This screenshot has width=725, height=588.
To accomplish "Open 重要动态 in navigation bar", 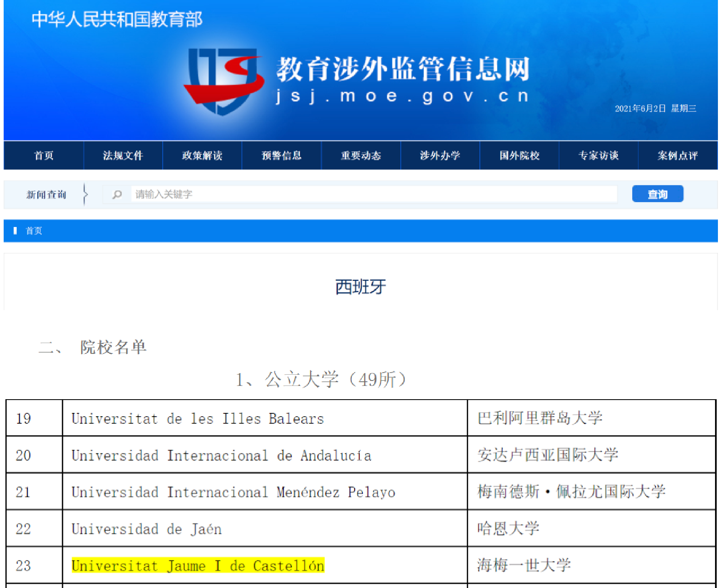I will [361, 156].
